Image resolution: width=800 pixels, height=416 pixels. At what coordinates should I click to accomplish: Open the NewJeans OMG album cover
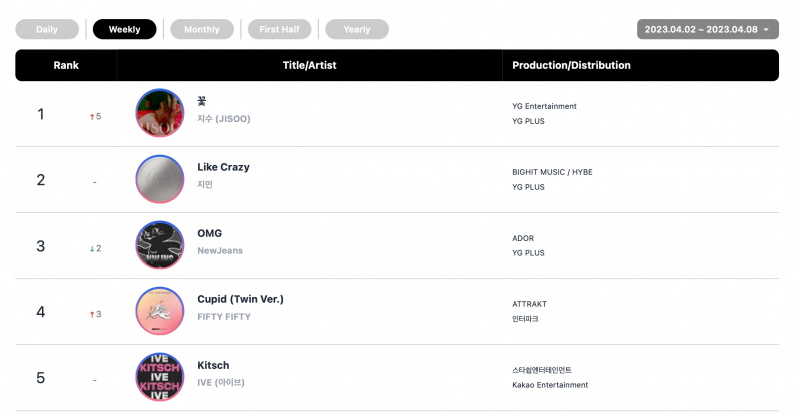[160, 245]
